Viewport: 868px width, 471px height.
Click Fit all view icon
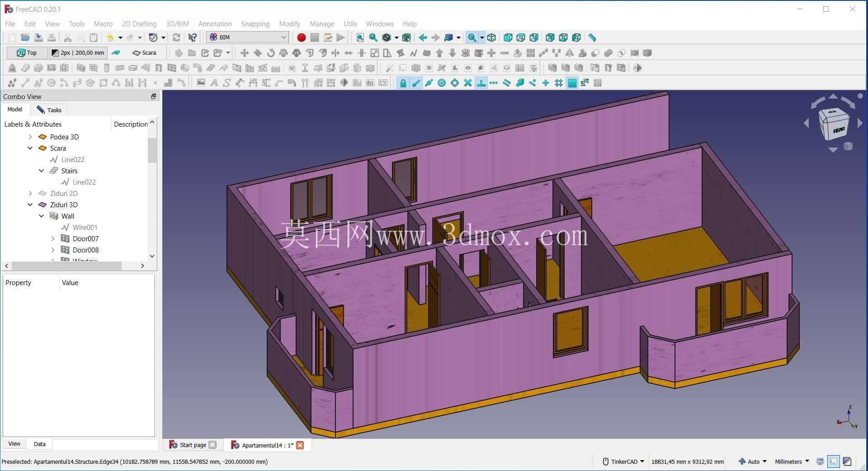point(360,38)
